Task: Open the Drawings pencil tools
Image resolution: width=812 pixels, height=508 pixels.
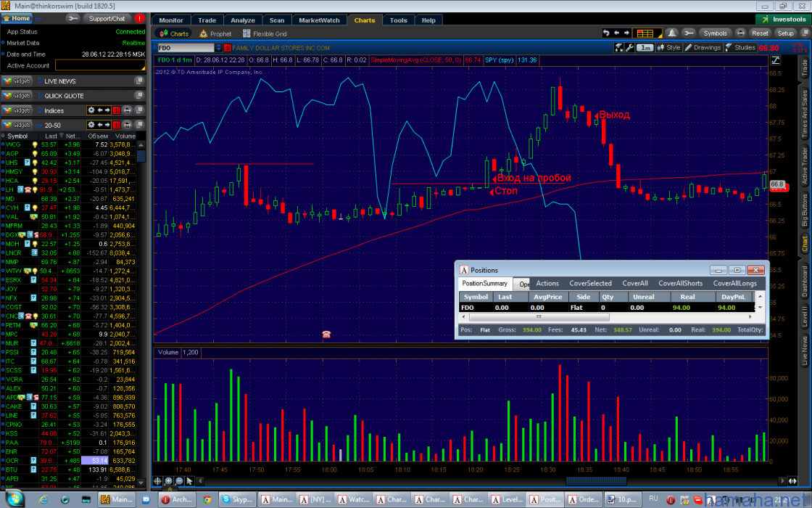Action: (703, 48)
